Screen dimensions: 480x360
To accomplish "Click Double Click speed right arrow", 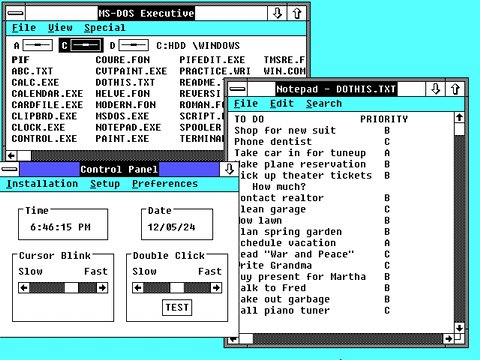I will pos(216,287).
